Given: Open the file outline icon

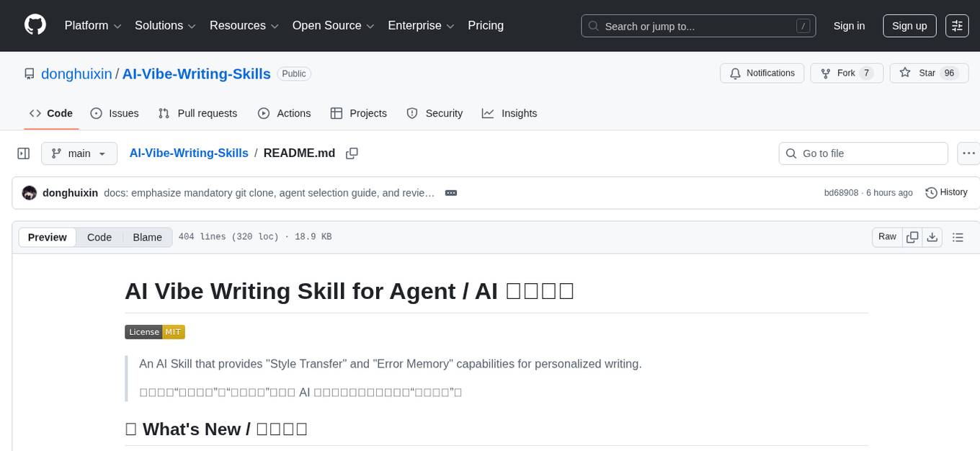Looking at the screenshot, I should click(958, 236).
